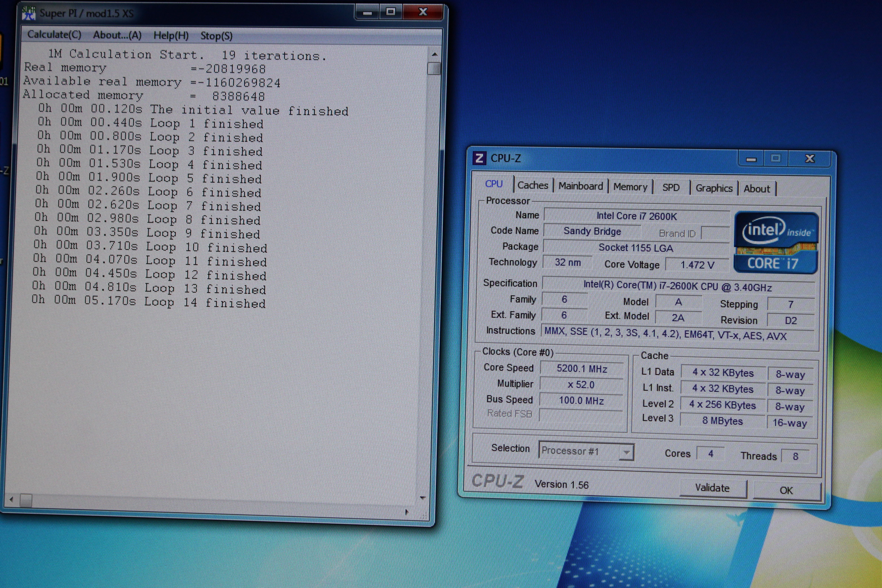Switch to the Memory tab
The width and height of the screenshot is (882, 588).
coord(630,187)
